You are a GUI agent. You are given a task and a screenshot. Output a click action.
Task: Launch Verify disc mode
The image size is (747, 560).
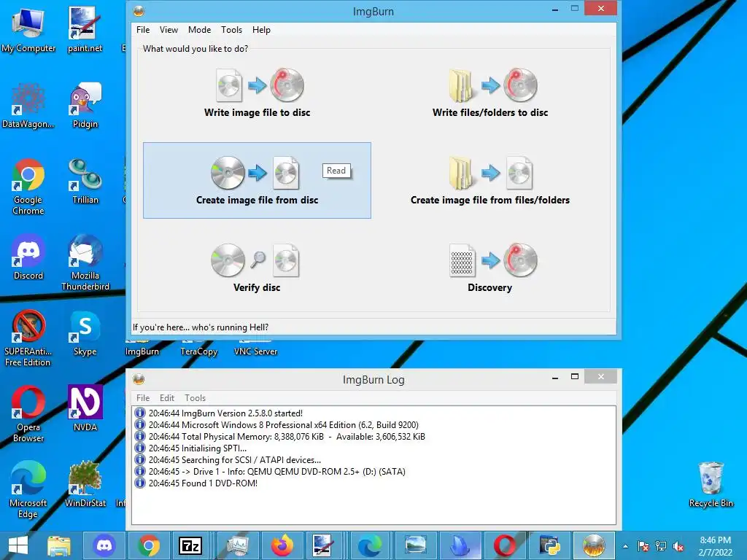tap(257, 268)
